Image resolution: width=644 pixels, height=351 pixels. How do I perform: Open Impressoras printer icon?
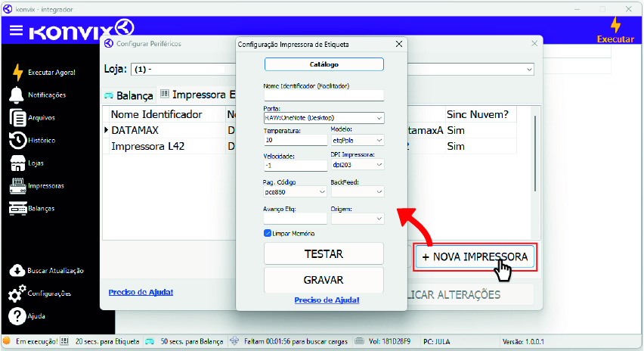point(17,186)
